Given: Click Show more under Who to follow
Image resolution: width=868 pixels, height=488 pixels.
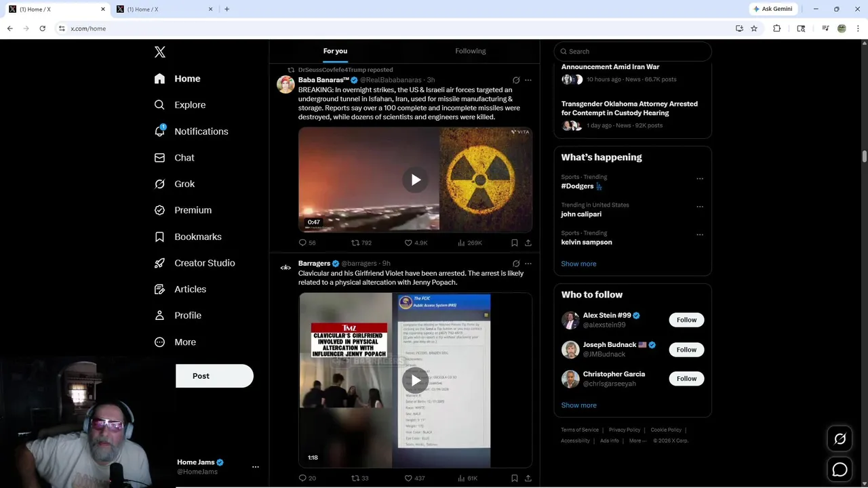Looking at the screenshot, I should click(578, 405).
